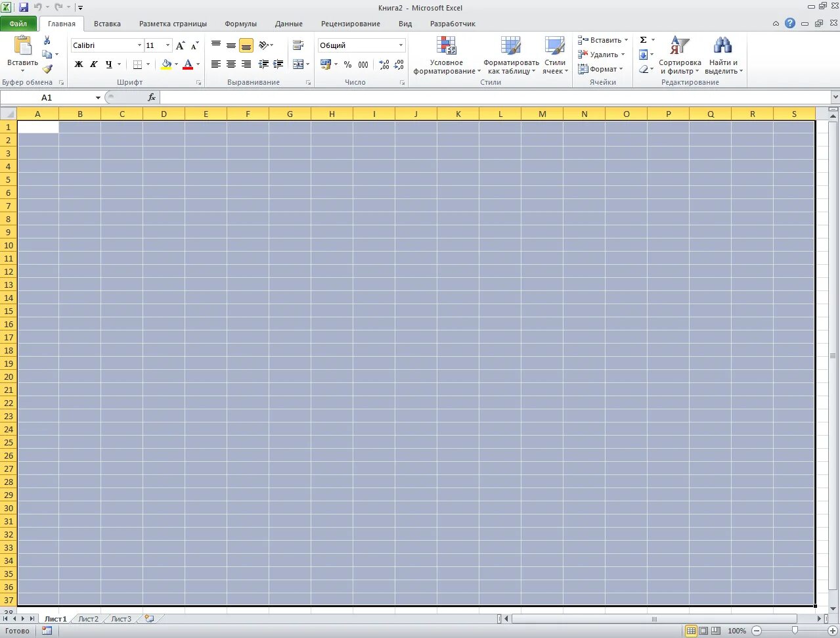The width and height of the screenshot is (840, 638).
Task: Select the Format Painter brush icon
Action: [x=47, y=69]
